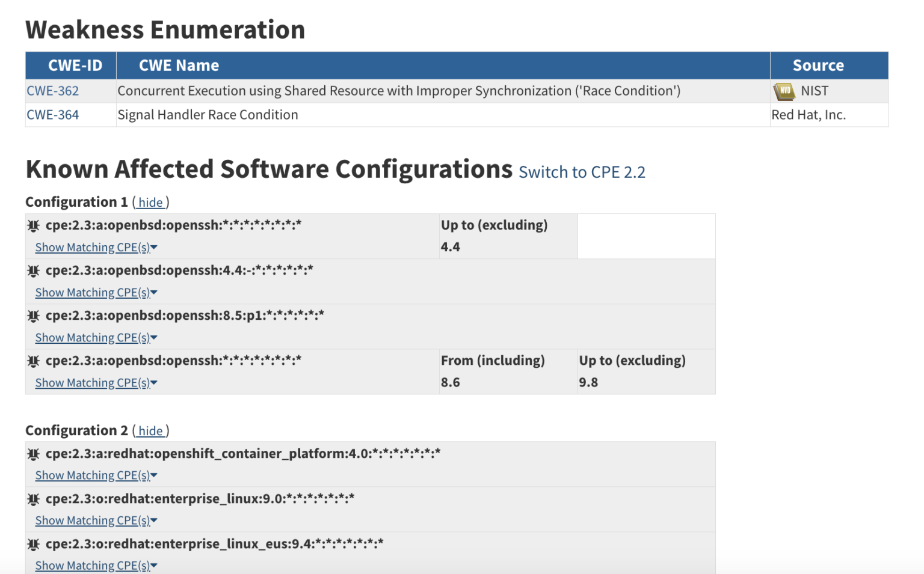Image resolution: width=924 pixels, height=574 pixels.
Task: Select the CWE Name column header
Action: coord(179,66)
